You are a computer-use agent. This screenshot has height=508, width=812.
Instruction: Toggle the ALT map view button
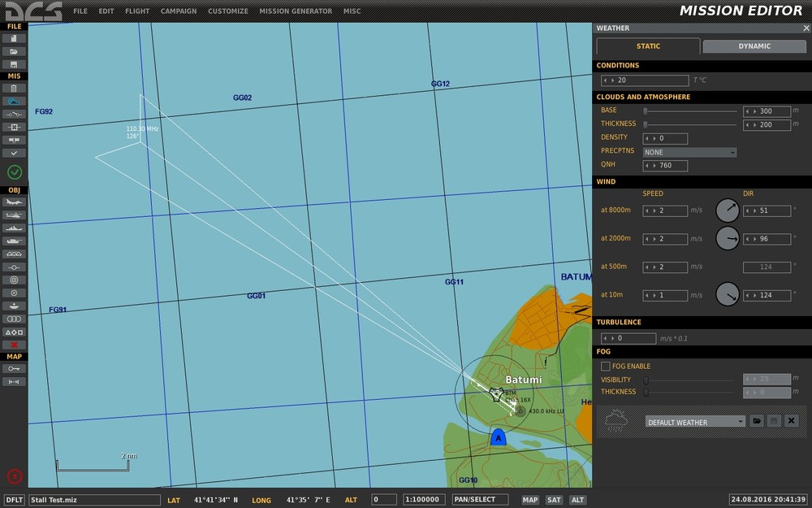(x=577, y=500)
